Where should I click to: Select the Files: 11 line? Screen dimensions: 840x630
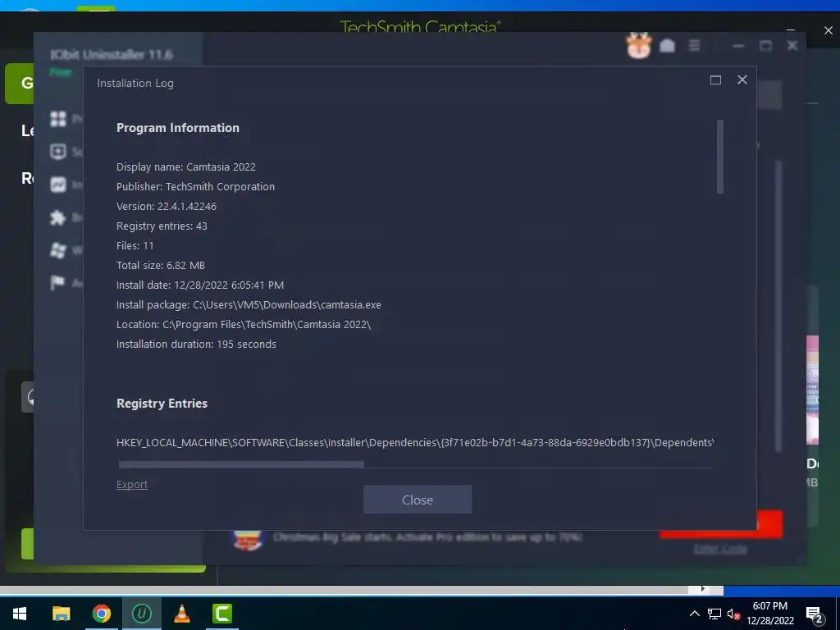135,245
